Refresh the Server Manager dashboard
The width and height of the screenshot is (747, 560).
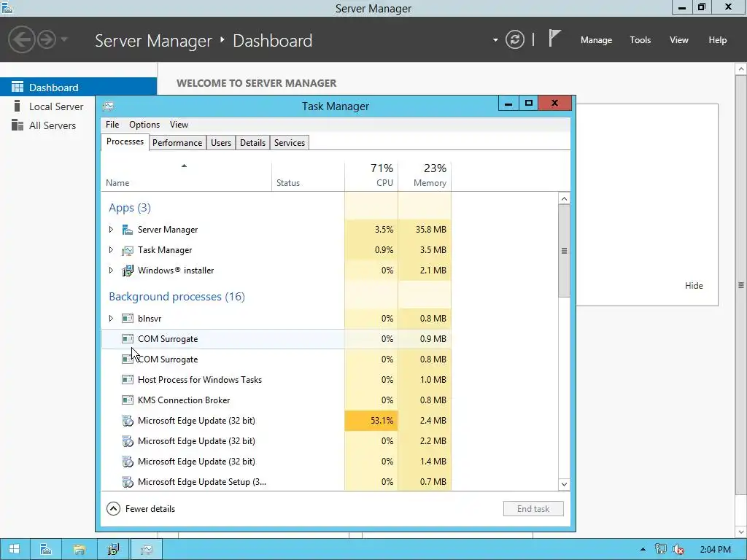pos(514,39)
